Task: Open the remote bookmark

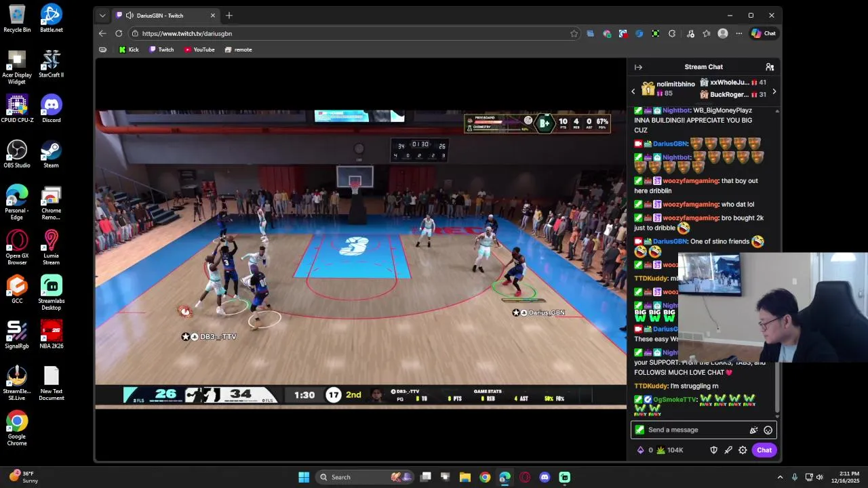Action: pos(238,49)
